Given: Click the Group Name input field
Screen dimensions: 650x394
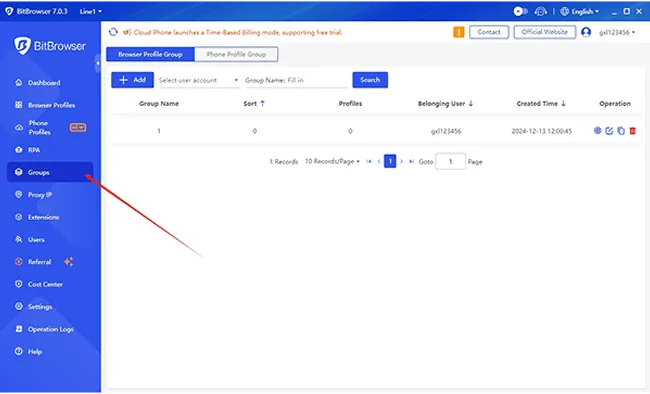Looking at the screenshot, I should [x=296, y=80].
